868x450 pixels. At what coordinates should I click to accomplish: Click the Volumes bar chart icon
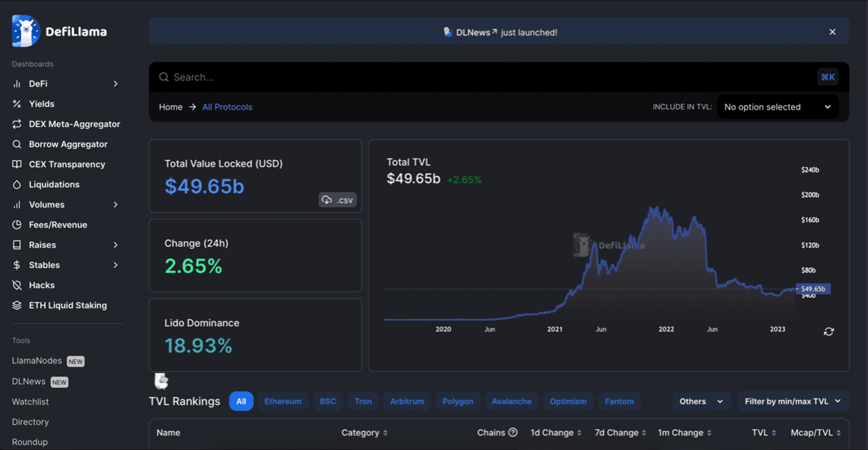(17, 204)
